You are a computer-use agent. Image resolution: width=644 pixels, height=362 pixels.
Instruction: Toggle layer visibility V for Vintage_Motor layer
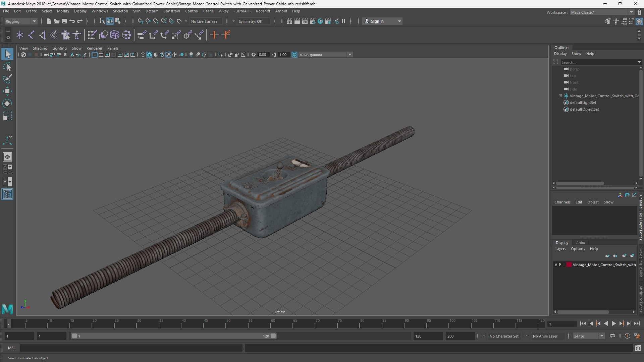(x=556, y=265)
